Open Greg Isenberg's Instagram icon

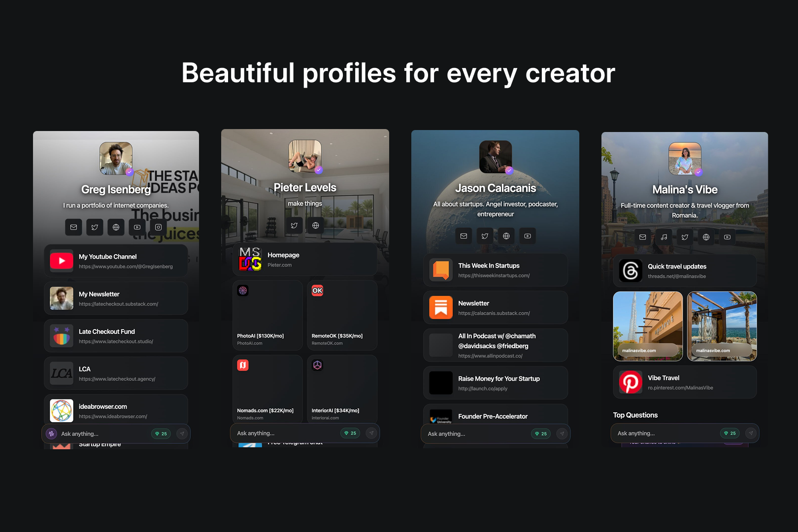[x=158, y=227]
